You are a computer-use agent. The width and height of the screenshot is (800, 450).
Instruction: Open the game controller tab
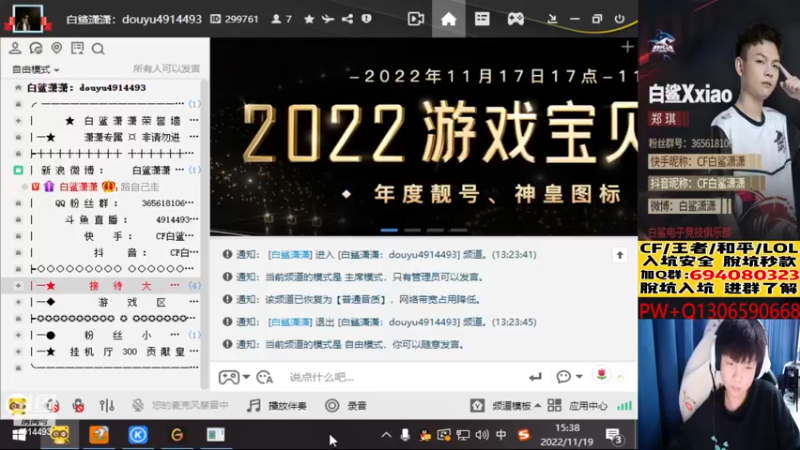[x=515, y=19]
